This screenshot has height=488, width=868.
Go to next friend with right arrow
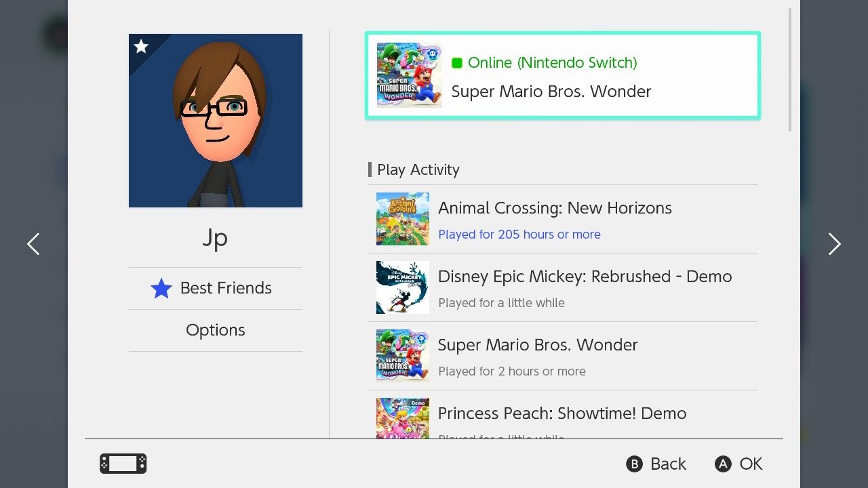click(x=834, y=244)
